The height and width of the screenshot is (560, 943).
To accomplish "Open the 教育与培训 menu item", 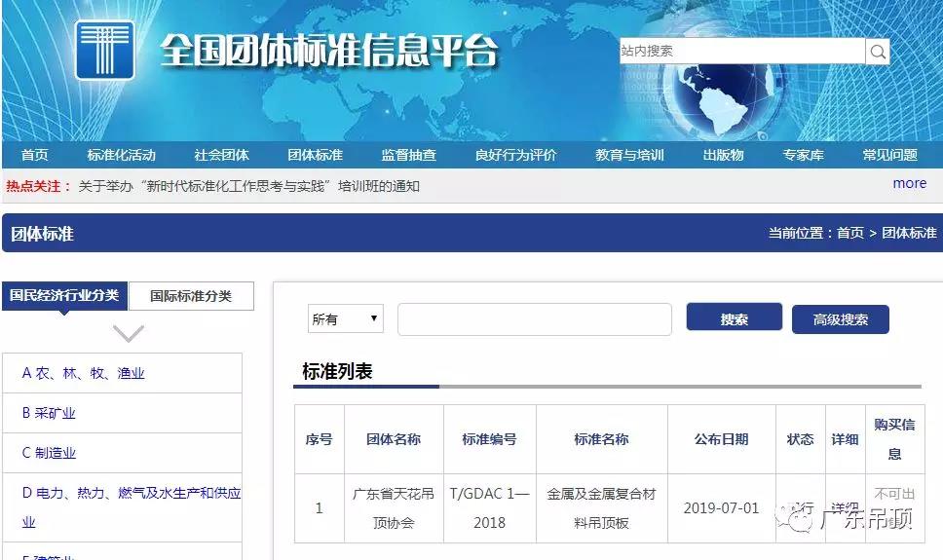I will pos(629,155).
